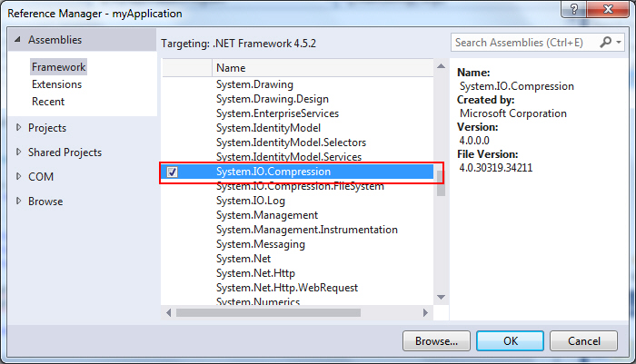Uncheck the System.IO.Compression checkbox

[x=173, y=172]
